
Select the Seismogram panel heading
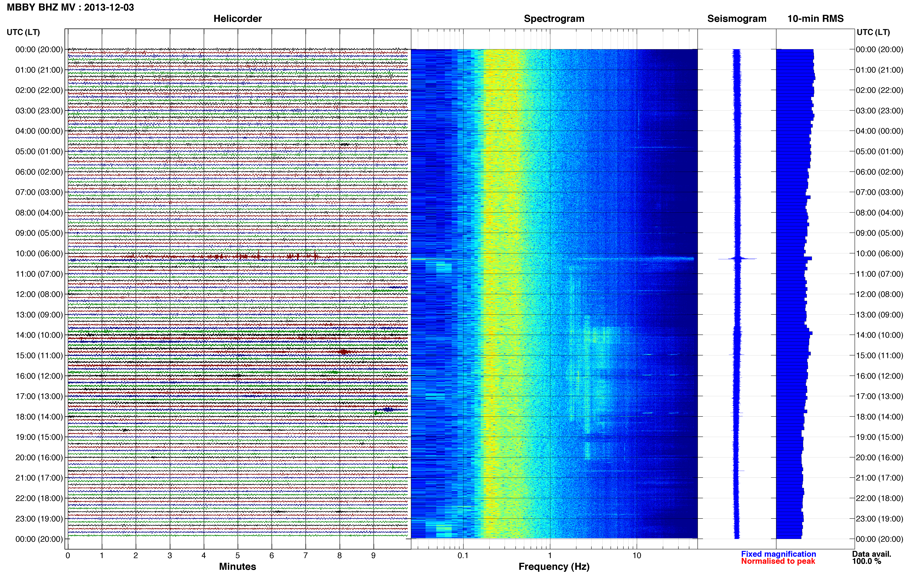pyautogui.click(x=737, y=19)
